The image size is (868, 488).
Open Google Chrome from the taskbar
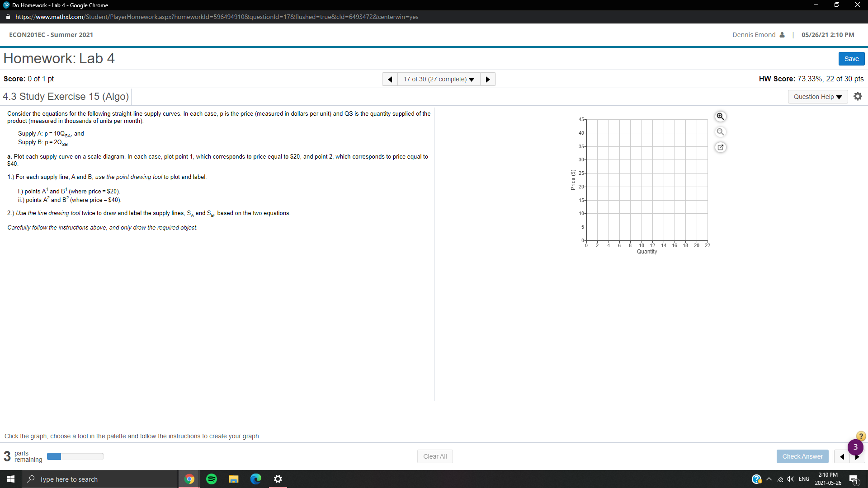[x=189, y=479]
